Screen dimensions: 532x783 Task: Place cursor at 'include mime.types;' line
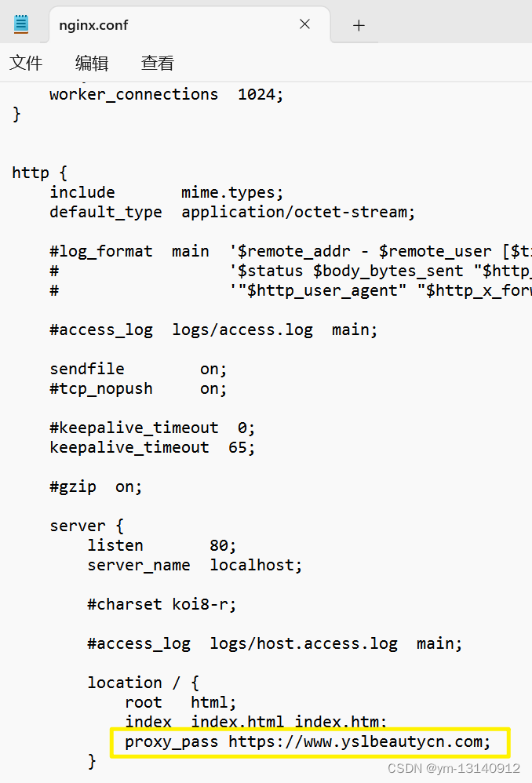click(166, 192)
